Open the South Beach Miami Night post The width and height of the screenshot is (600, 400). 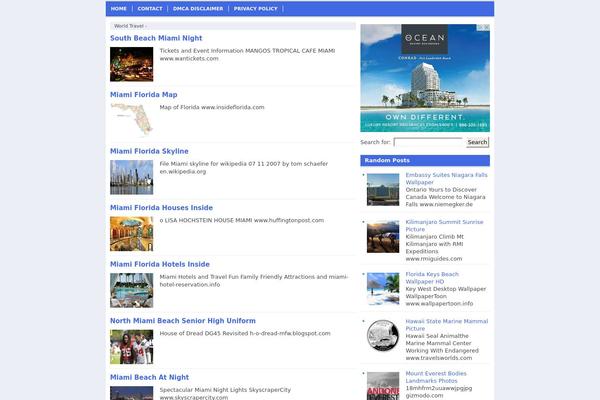pos(156,38)
